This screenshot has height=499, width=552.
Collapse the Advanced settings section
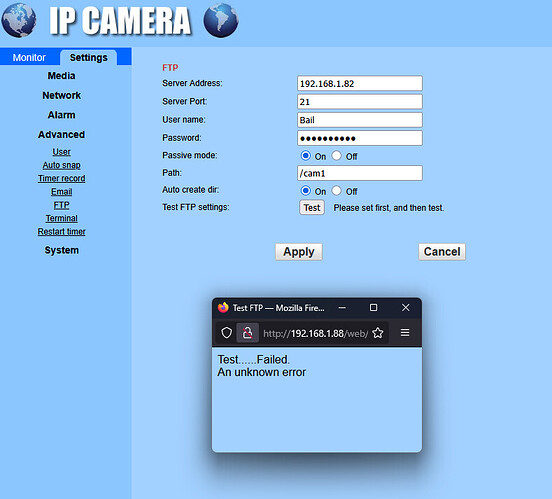[x=62, y=135]
